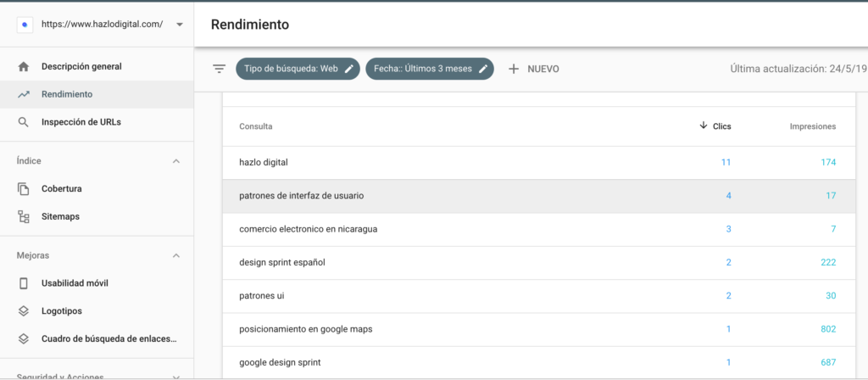Expand the Seguridad y Acciones section

tap(176, 377)
